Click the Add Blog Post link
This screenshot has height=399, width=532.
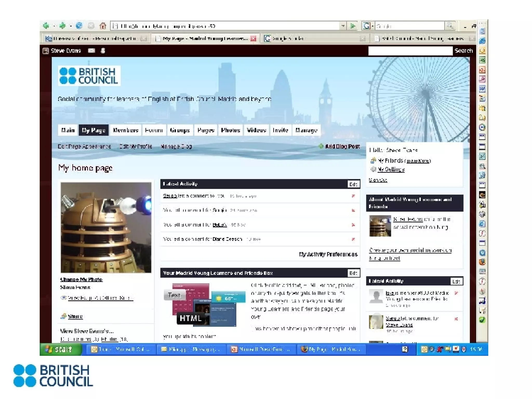click(x=342, y=147)
